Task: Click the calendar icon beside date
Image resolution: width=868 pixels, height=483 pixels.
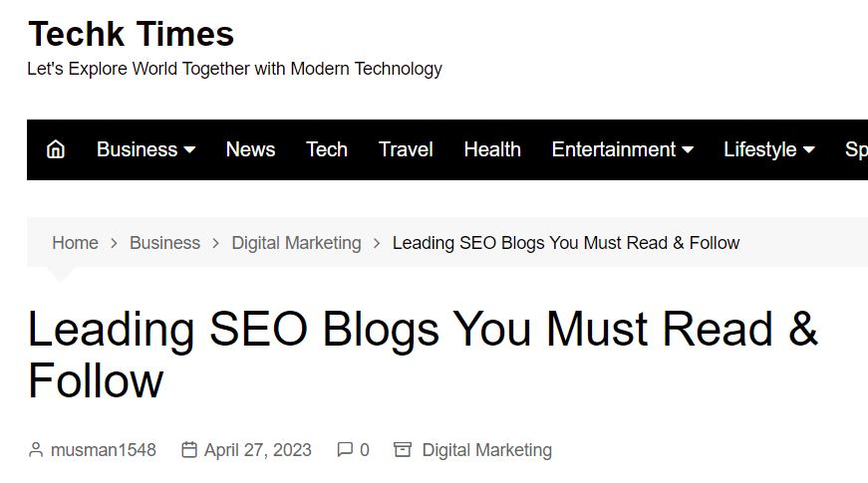Action: pos(189,450)
